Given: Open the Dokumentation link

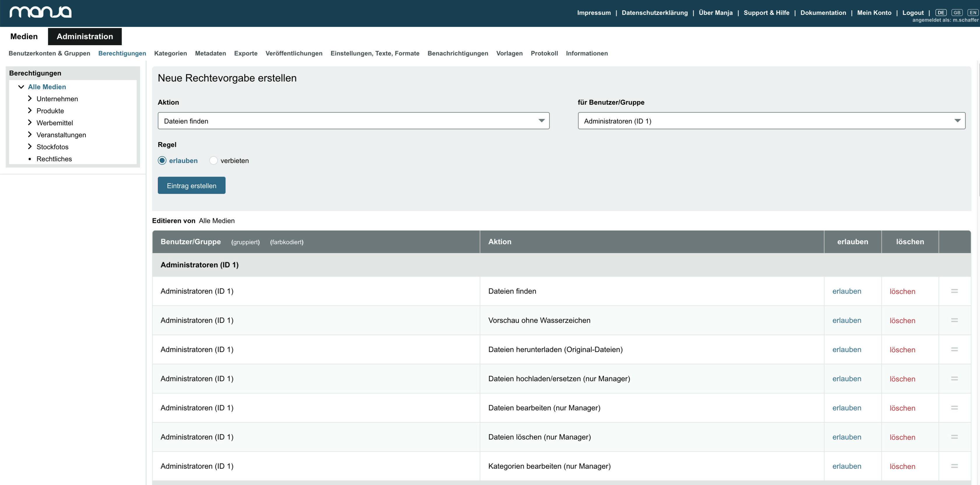Looking at the screenshot, I should click(823, 13).
